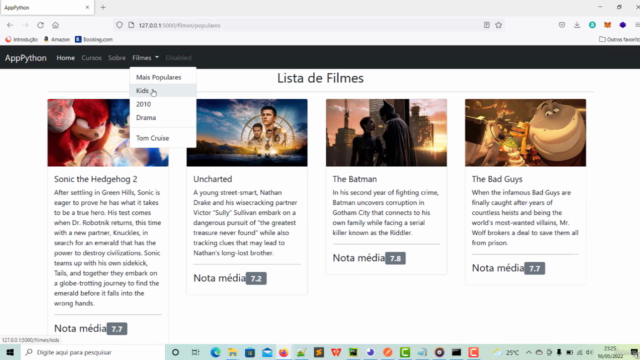The image size is (640, 360).
Task: Click the AppPython brand logo
Action: click(26, 58)
